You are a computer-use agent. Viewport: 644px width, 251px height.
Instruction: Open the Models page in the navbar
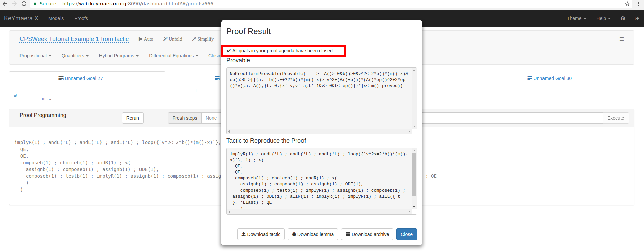pos(56,18)
